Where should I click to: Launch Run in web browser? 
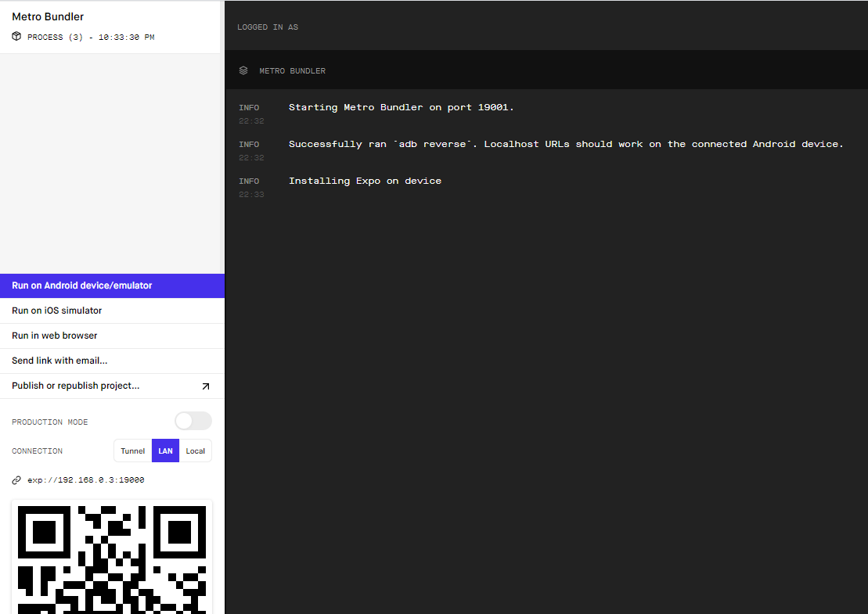[x=113, y=336]
